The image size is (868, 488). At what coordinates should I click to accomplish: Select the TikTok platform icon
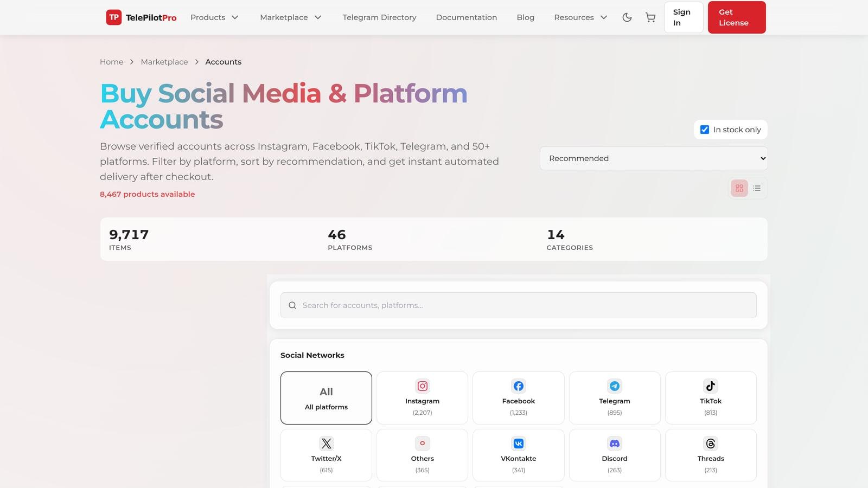point(711,386)
